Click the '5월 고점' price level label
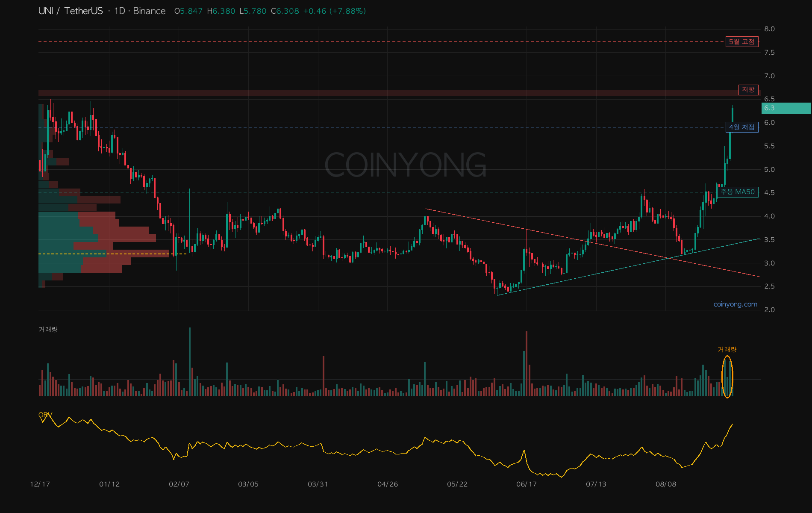This screenshot has height=513, width=812. [742, 42]
